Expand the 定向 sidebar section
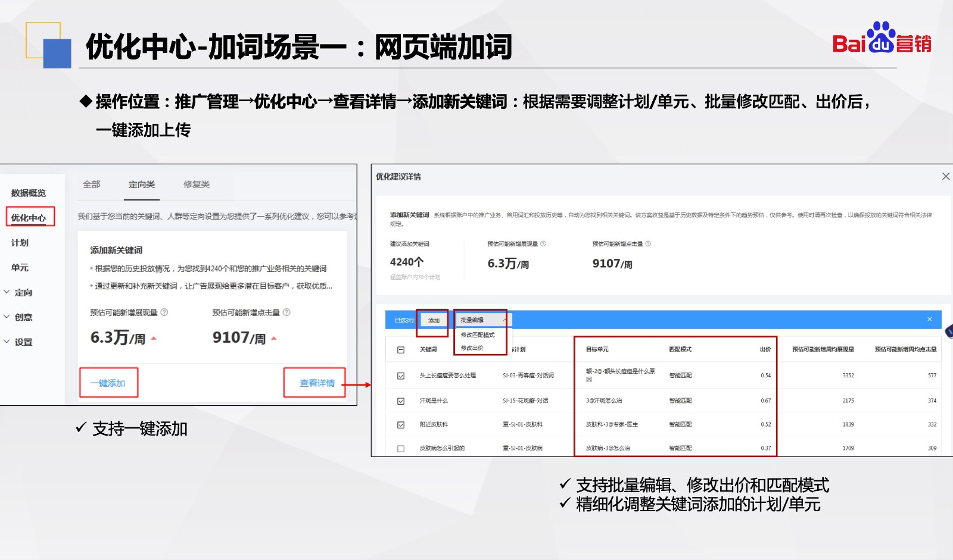953x560 pixels. point(7,292)
